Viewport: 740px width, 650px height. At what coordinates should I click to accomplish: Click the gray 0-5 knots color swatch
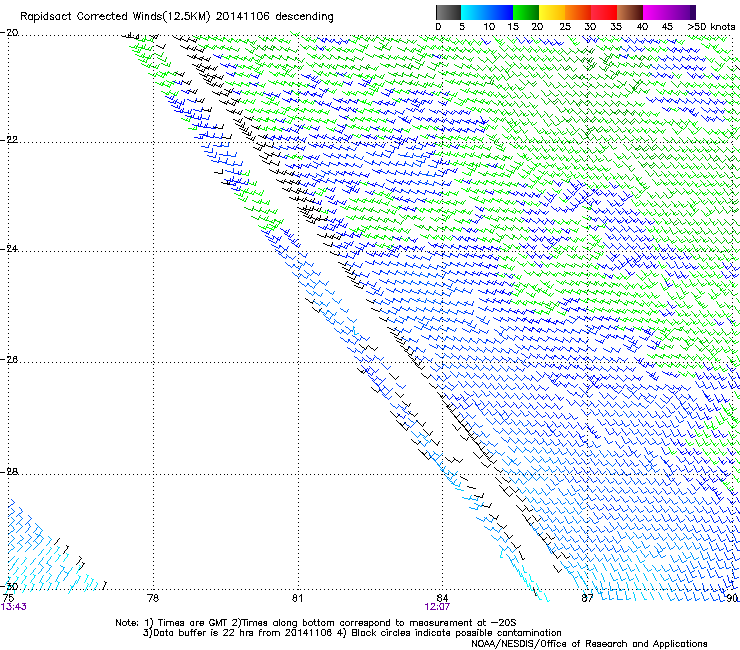[448, 12]
